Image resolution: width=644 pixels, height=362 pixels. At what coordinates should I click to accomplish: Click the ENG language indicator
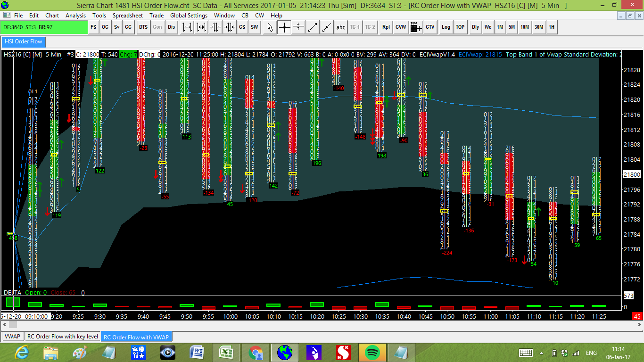[x=591, y=353]
